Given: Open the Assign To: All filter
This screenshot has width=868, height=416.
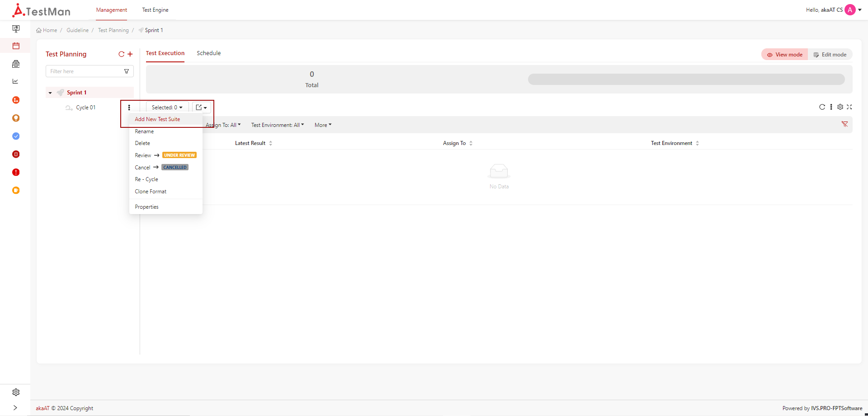Looking at the screenshot, I should pos(223,125).
